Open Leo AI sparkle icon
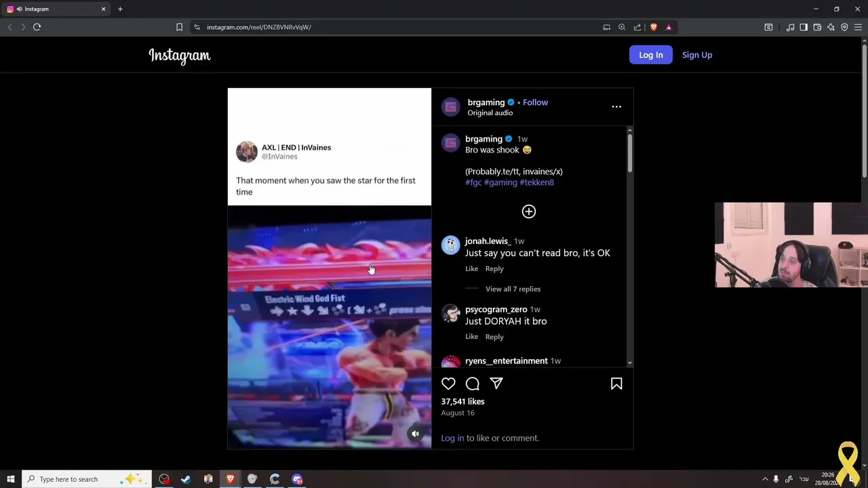Screen dimensions: 868x488 click(x=831, y=27)
